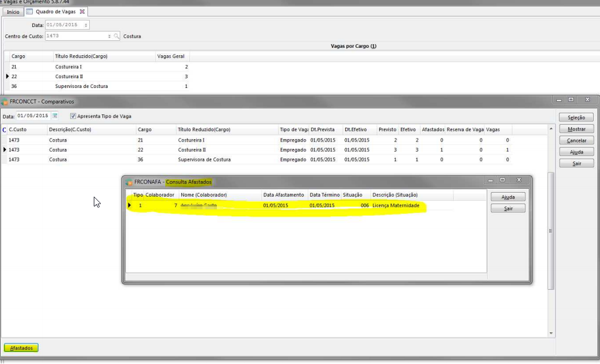Close the Quadro de Vagas tab
Screen dimensions: 600x364
click(82, 12)
